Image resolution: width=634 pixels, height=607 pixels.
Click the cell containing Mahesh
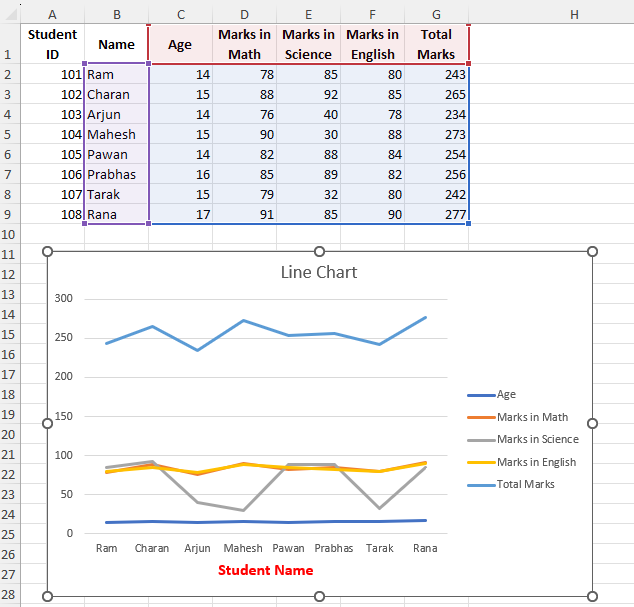[116, 134]
